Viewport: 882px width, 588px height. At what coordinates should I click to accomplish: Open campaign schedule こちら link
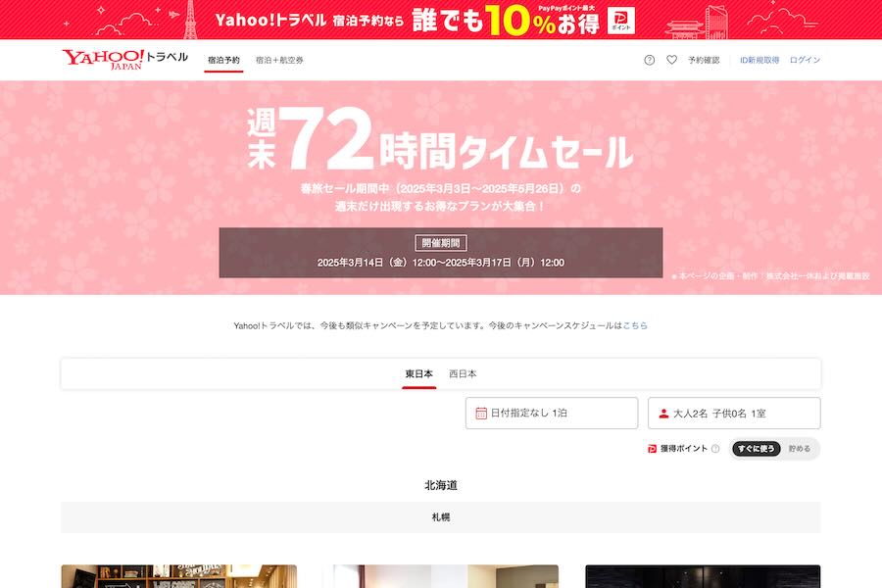[635, 325]
